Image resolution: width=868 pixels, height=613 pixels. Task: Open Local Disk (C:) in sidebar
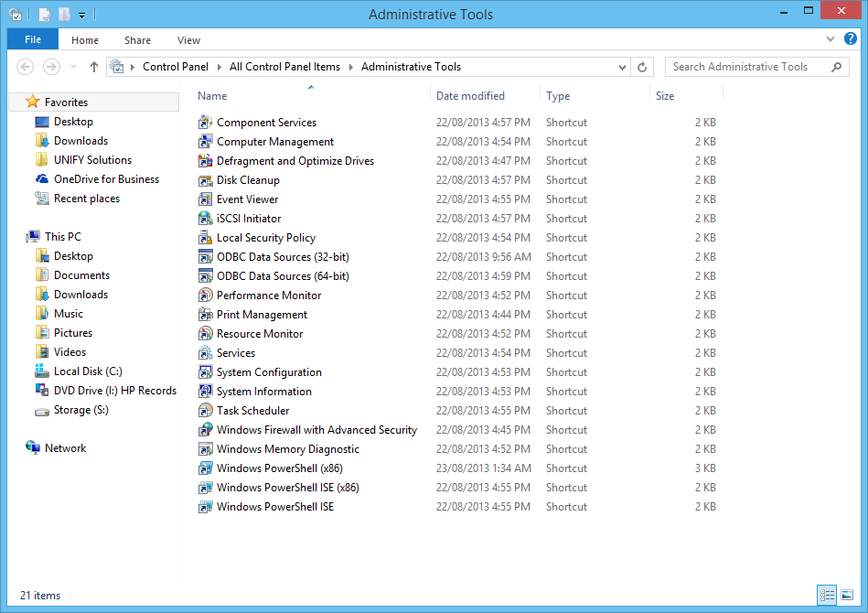pos(88,371)
